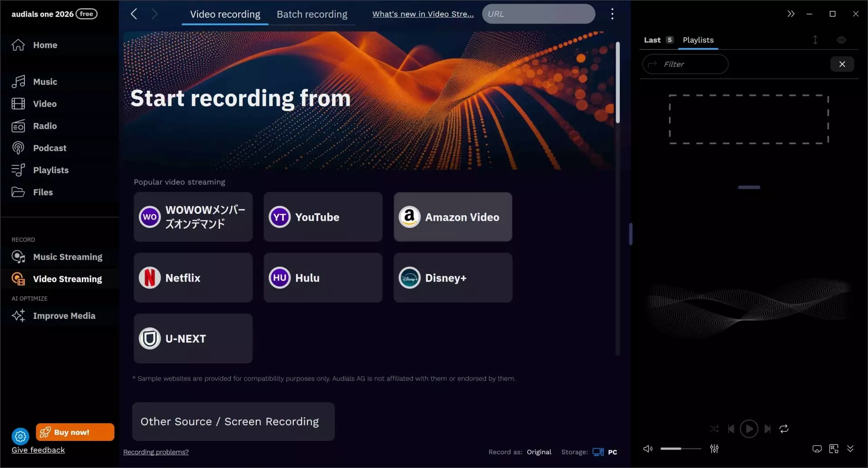Viewport: 868px width, 468px height.
Task: Click the URL input field
Action: (x=538, y=14)
